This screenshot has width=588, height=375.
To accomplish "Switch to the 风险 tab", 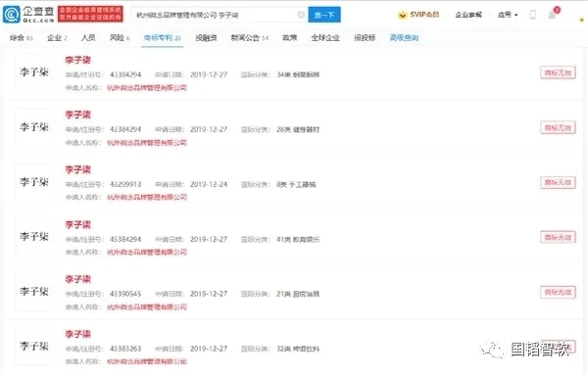I will pyautogui.click(x=120, y=37).
